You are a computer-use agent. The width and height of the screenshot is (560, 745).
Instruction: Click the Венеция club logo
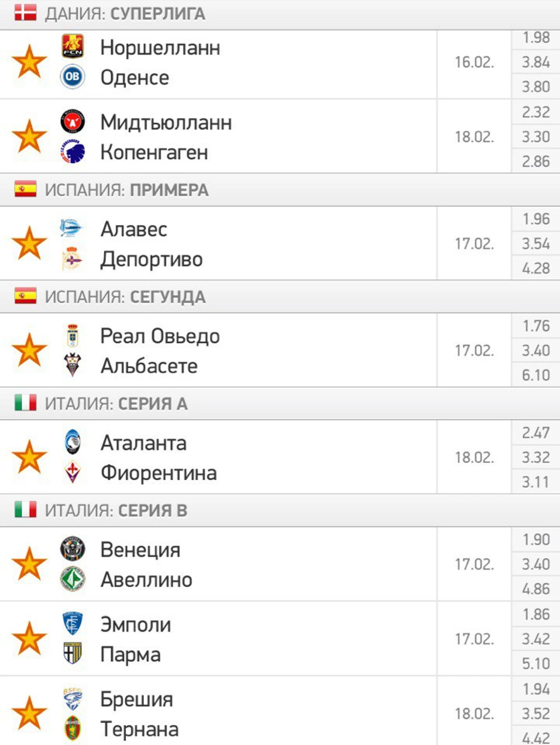[72, 549]
